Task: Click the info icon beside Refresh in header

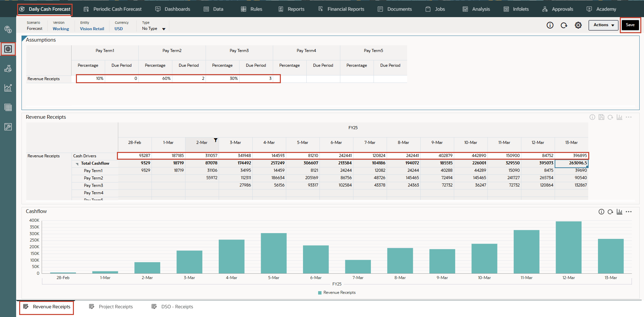Action: 550,25
